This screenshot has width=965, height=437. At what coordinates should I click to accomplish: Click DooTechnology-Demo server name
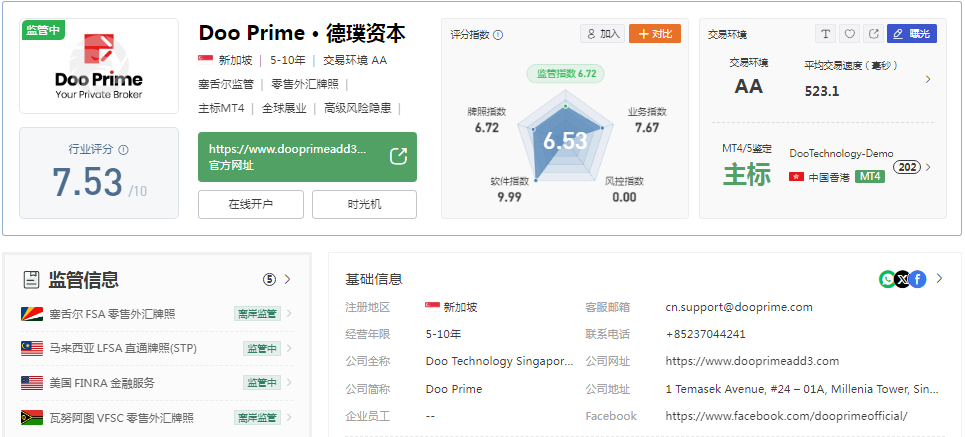[x=841, y=153]
